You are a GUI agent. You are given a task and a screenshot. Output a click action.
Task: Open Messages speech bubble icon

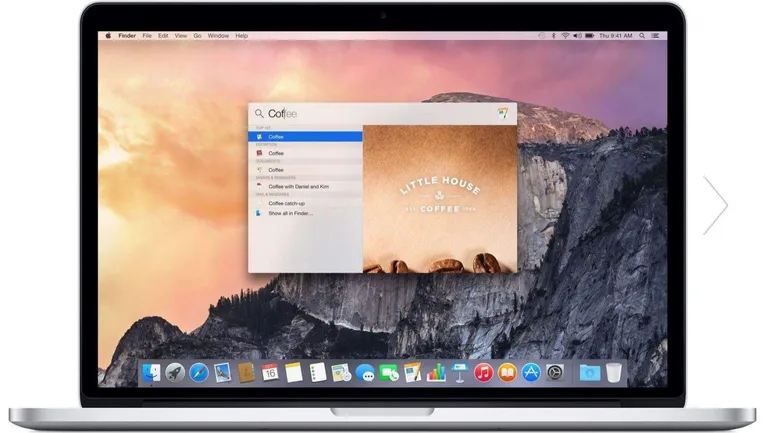(x=365, y=373)
